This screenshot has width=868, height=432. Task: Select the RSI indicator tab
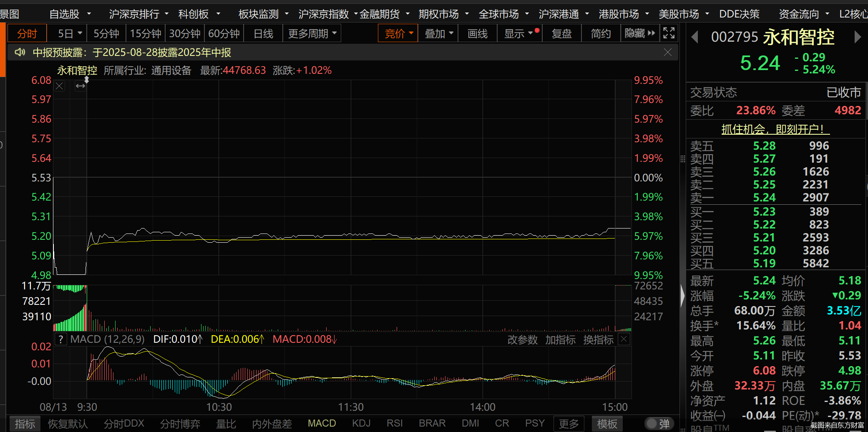tap(395, 423)
